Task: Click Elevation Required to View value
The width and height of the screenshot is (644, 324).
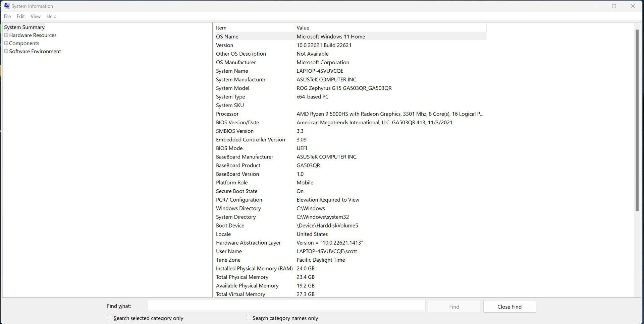Action: point(328,200)
